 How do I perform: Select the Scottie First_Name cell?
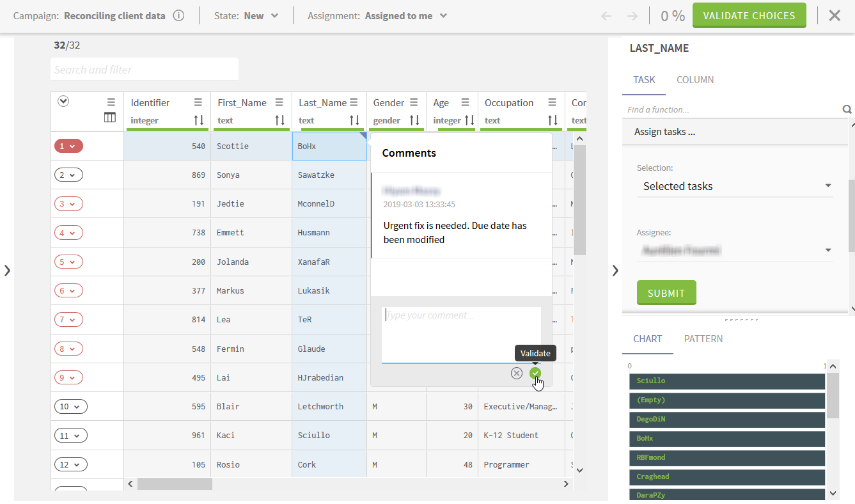(x=251, y=146)
